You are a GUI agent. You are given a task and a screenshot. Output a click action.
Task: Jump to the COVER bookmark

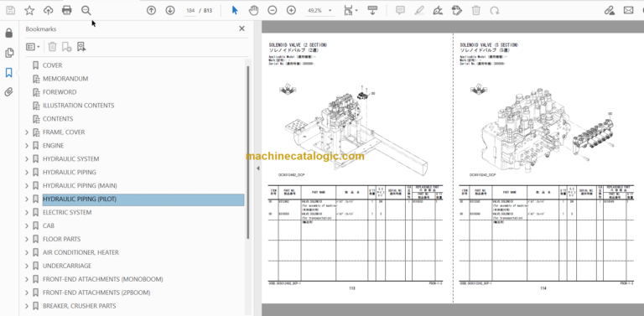(52, 65)
